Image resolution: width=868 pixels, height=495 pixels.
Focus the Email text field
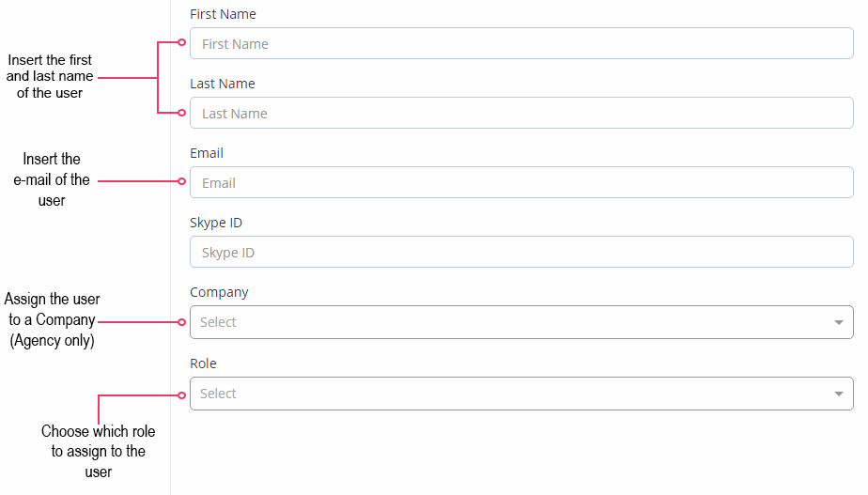point(521,182)
